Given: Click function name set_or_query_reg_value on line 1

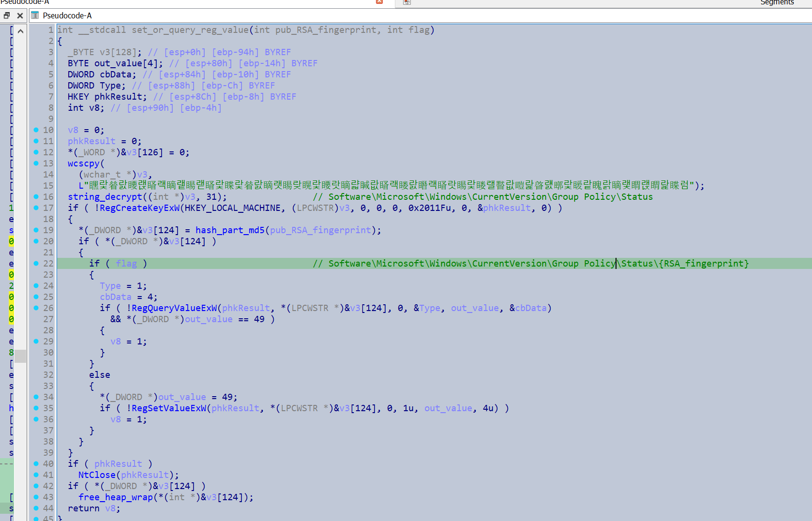Looking at the screenshot, I should coord(191,30).
